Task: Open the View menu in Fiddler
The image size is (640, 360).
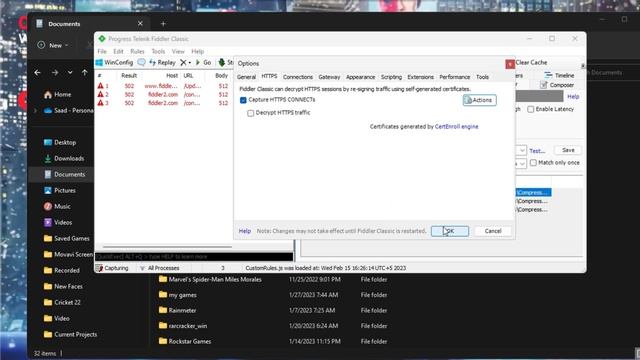Action: tap(178, 51)
